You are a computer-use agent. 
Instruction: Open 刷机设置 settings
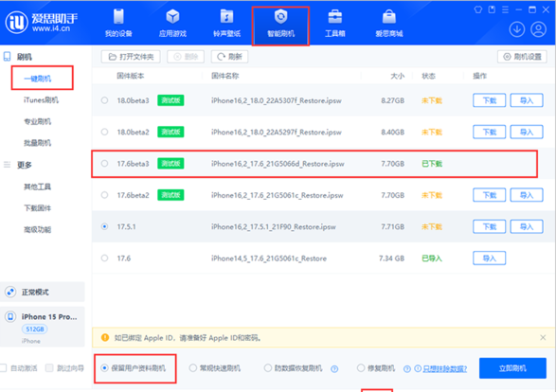pyautogui.click(x=522, y=57)
